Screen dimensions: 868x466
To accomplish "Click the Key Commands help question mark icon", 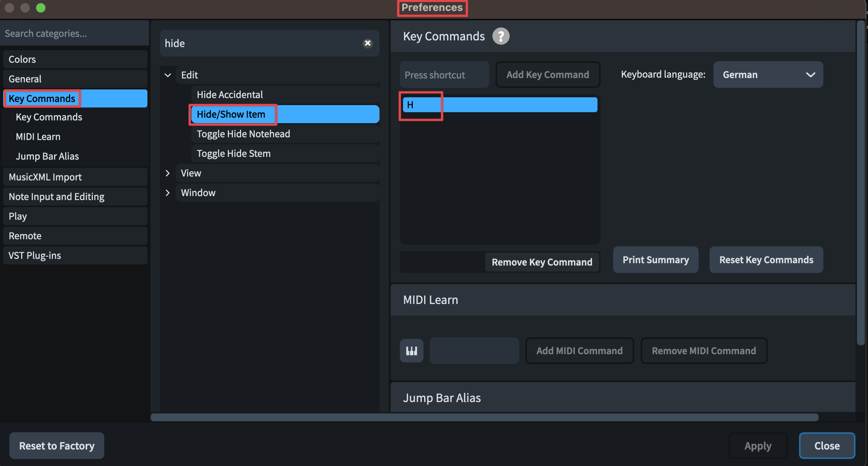I will click(501, 36).
